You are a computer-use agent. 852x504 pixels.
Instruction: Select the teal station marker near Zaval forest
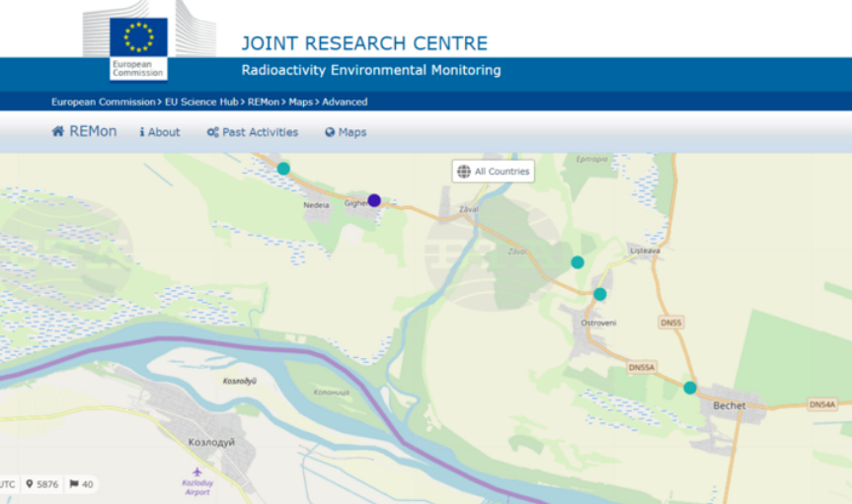578,262
